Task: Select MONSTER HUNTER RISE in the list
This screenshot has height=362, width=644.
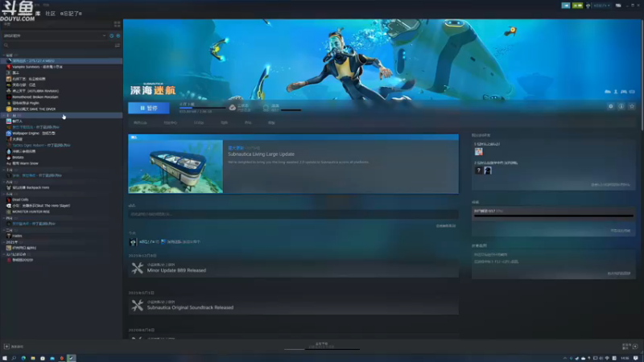Action: (x=62, y=212)
